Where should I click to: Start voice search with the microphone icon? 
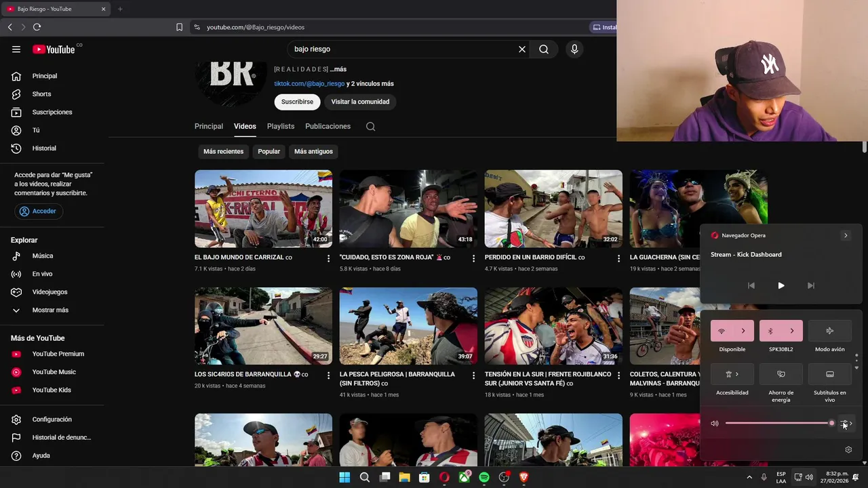point(574,49)
